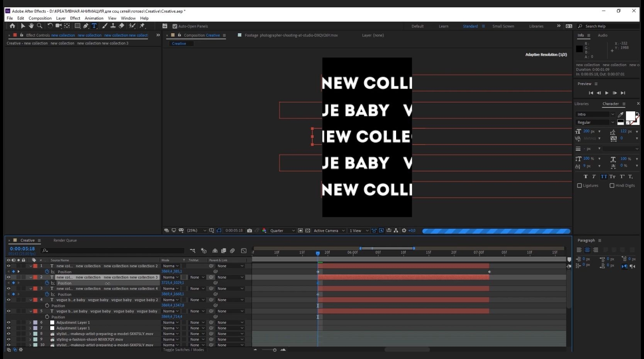Screen dimensions: 644x359
Task: Switch to the Libraries panel tab
Action: [581, 104]
